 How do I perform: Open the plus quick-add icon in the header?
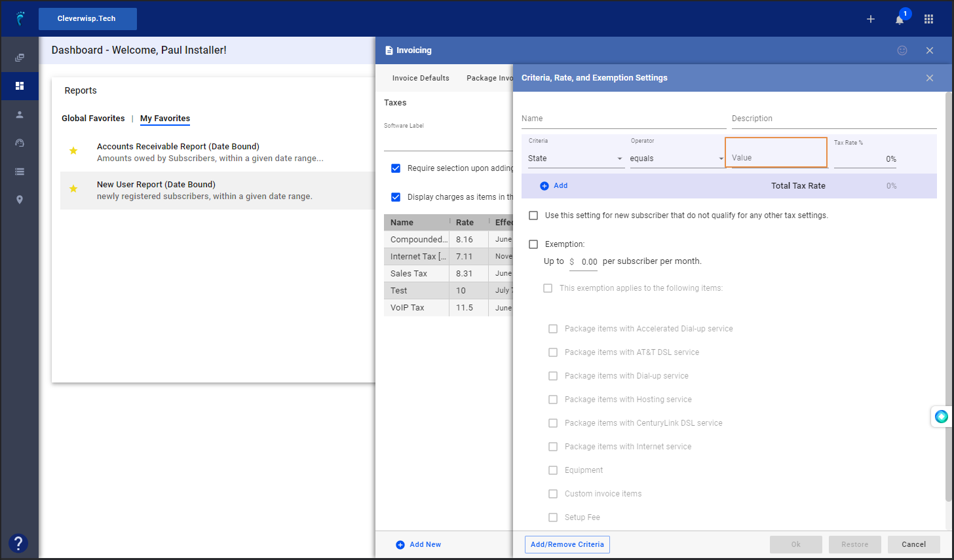pos(871,19)
